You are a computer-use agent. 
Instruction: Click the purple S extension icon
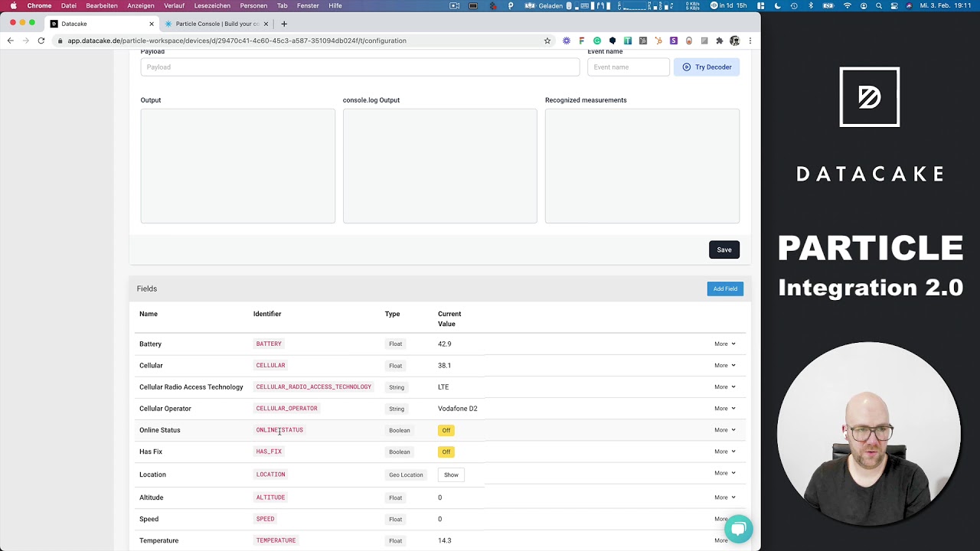[674, 41]
